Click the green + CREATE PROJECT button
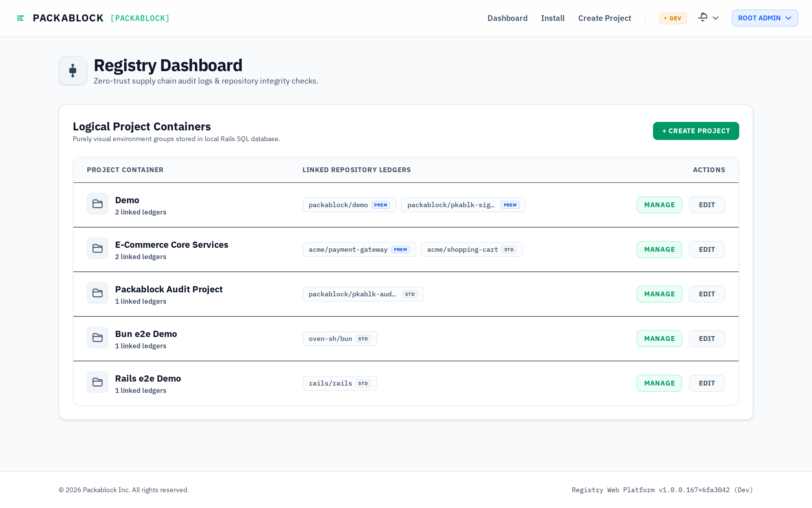 coord(696,131)
